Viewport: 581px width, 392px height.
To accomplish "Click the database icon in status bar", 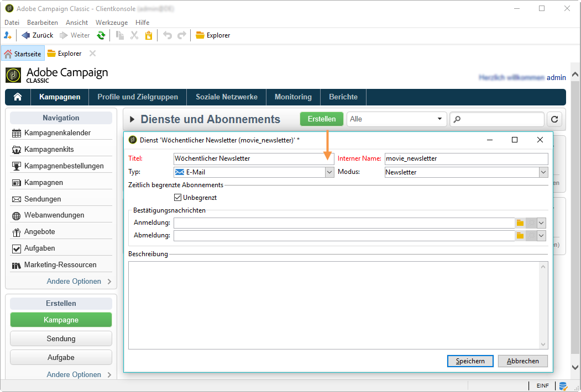I will [563, 386].
